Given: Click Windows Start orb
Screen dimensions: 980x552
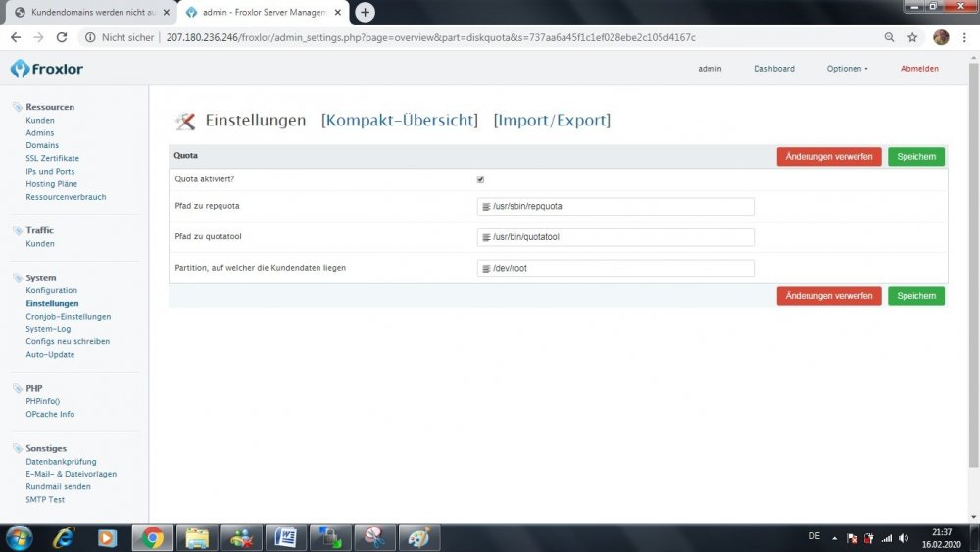Looking at the screenshot, I should pyautogui.click(x=19, y=537).
